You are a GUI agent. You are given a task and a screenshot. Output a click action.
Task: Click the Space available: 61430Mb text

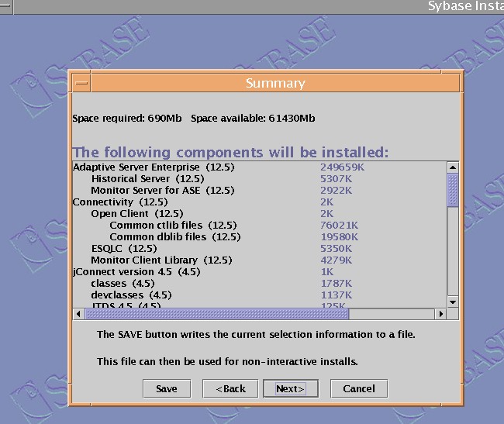pos(253,118)
